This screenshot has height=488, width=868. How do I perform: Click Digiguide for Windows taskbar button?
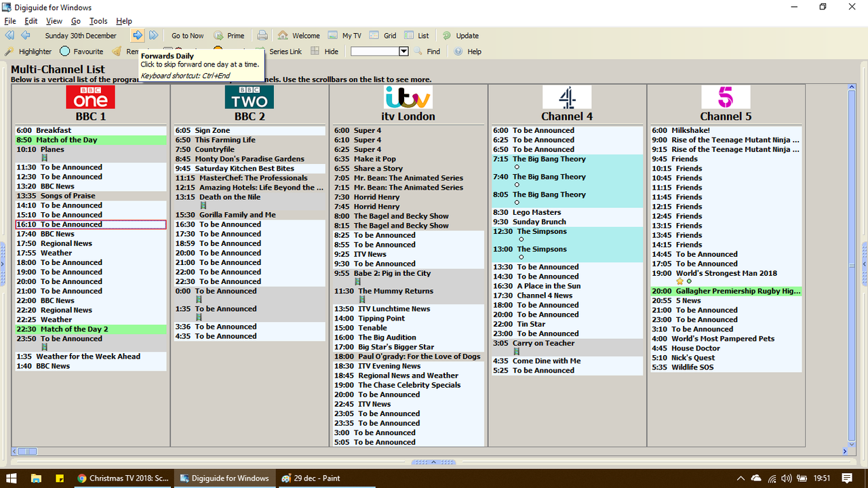224,478
